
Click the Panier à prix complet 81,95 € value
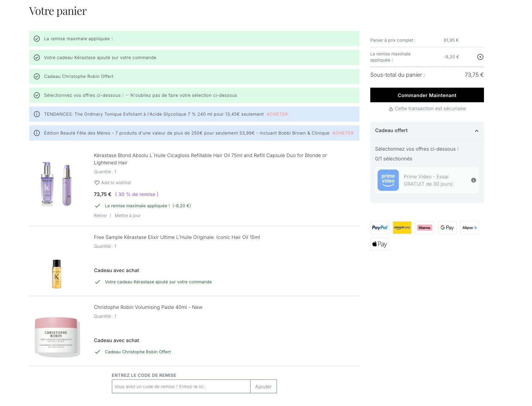(x=451, y=40)
